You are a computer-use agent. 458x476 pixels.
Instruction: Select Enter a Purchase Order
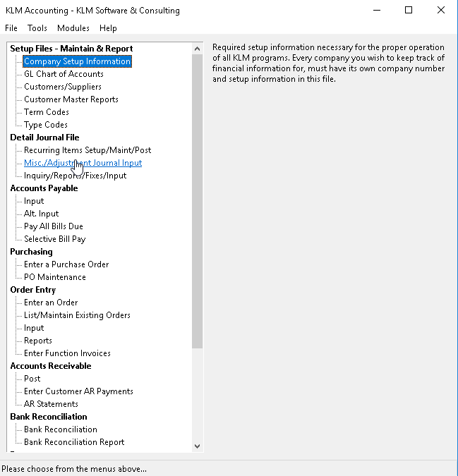(66, 264)
